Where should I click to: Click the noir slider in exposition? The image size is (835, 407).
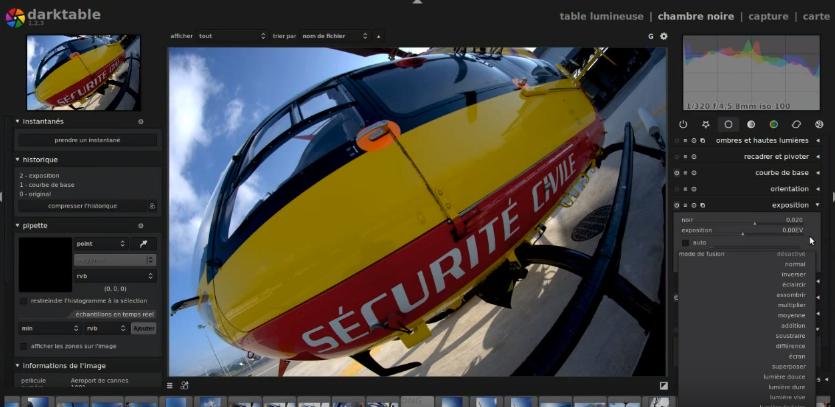click(742, 220)
